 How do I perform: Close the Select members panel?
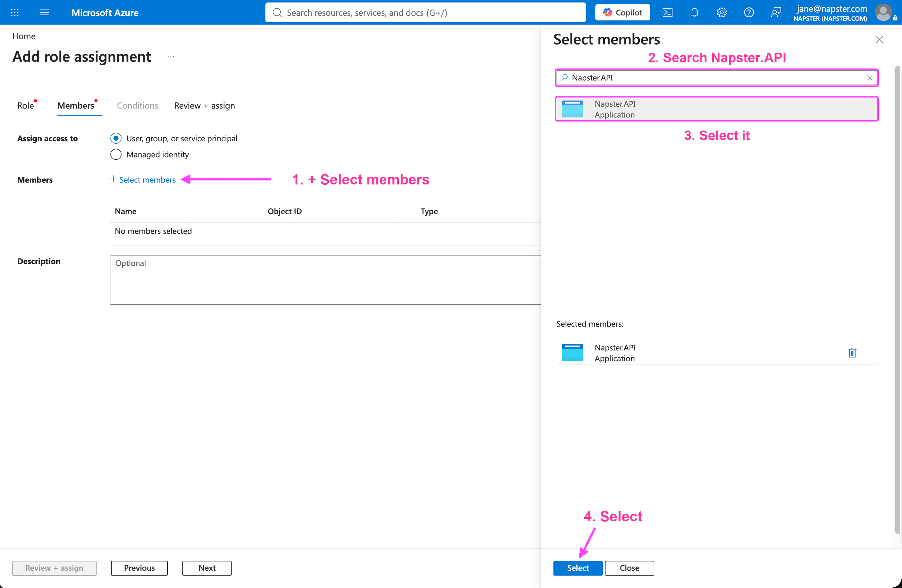tap(880, 39)
